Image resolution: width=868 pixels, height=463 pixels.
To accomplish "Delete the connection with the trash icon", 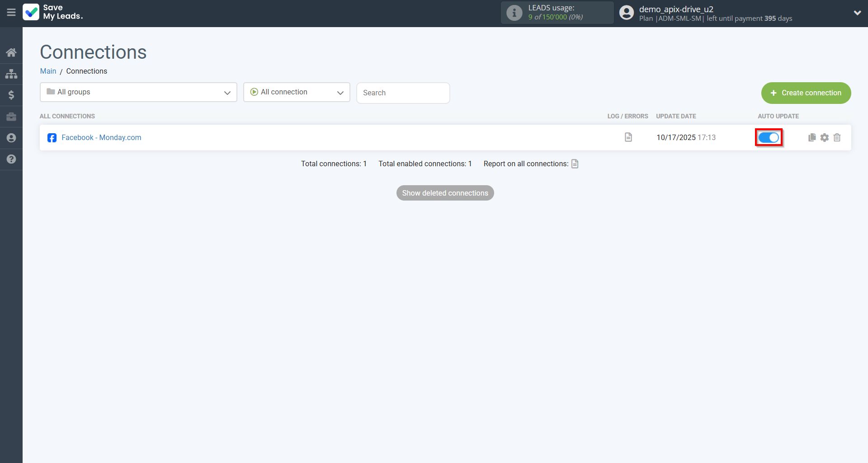I will [x=837, y=137].
